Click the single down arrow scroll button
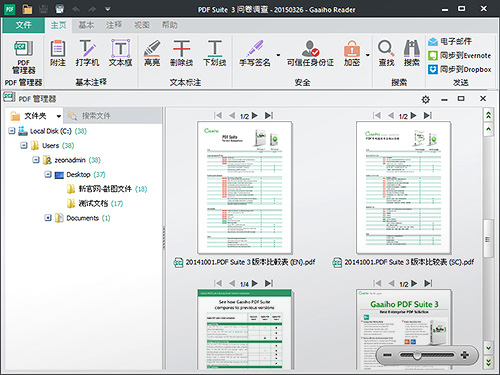 point(488,348)
